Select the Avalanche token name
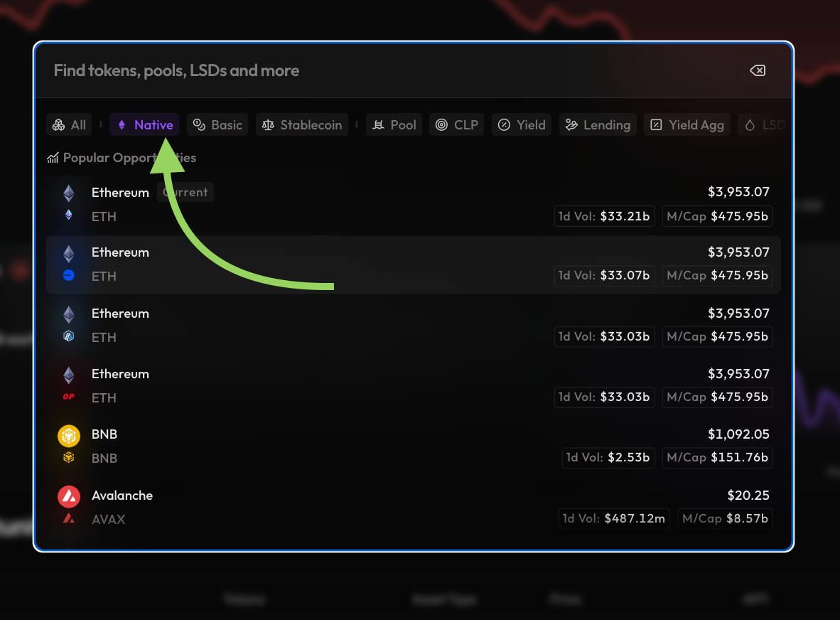Screen dimensions: 840x620 (x=122, y=495)
